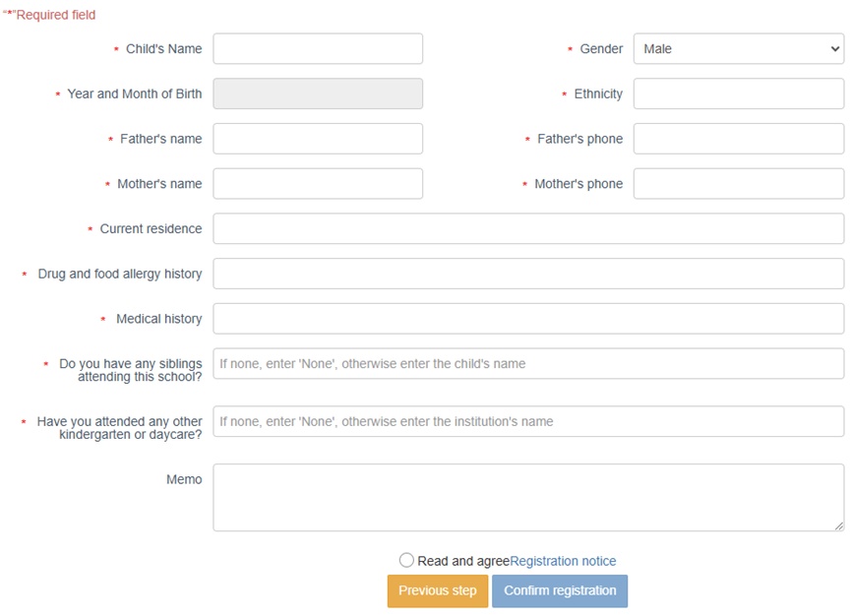Click the Medical history input

click(528, 319)
